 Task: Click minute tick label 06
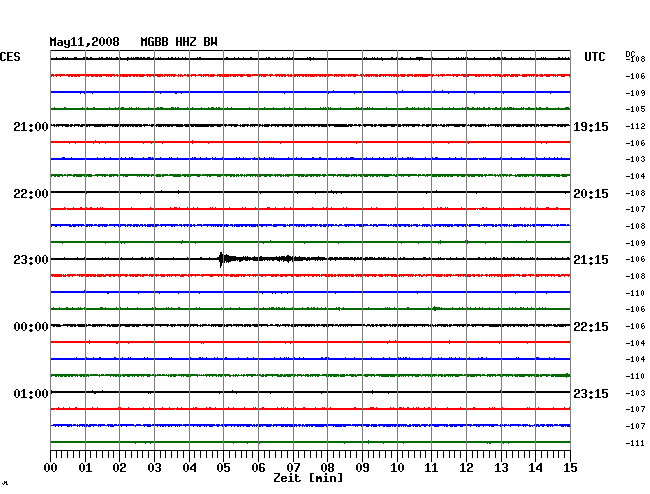pyautogui.click(x=258, y=468)
